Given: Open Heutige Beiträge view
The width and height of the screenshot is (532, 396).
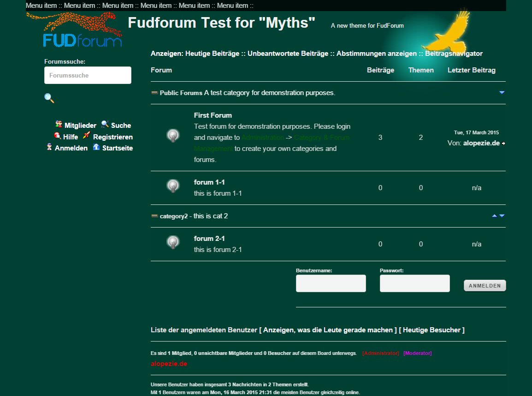Looking at the screenshot, I should tap(212, 54).
